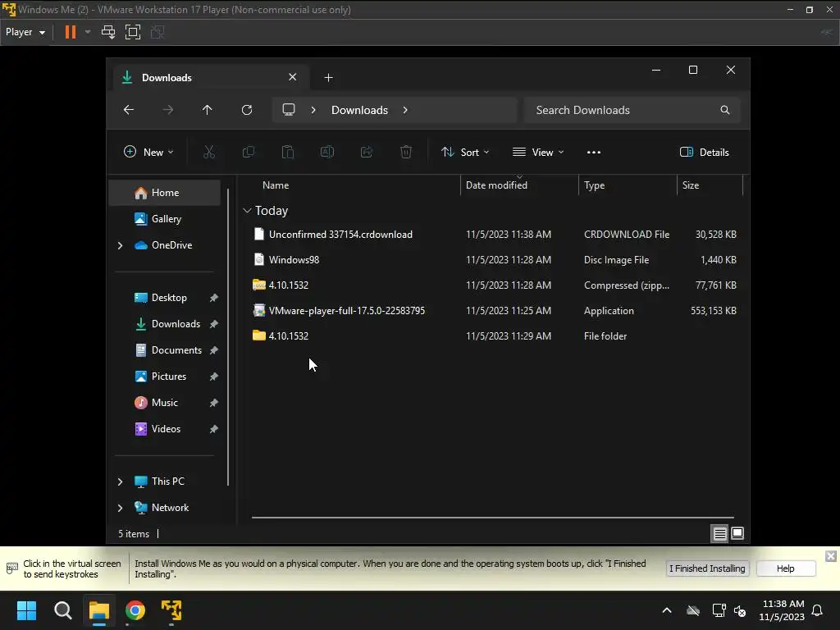The image size is (840, 630).
Task: Show hidden system tray icons
Action: pyautogui.click(x=667, y=610)
